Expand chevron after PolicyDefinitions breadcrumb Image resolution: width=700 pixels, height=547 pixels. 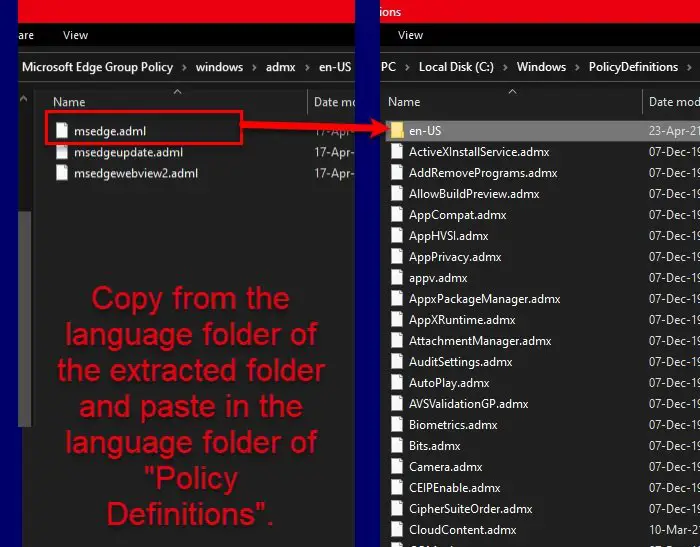point(689,68)
